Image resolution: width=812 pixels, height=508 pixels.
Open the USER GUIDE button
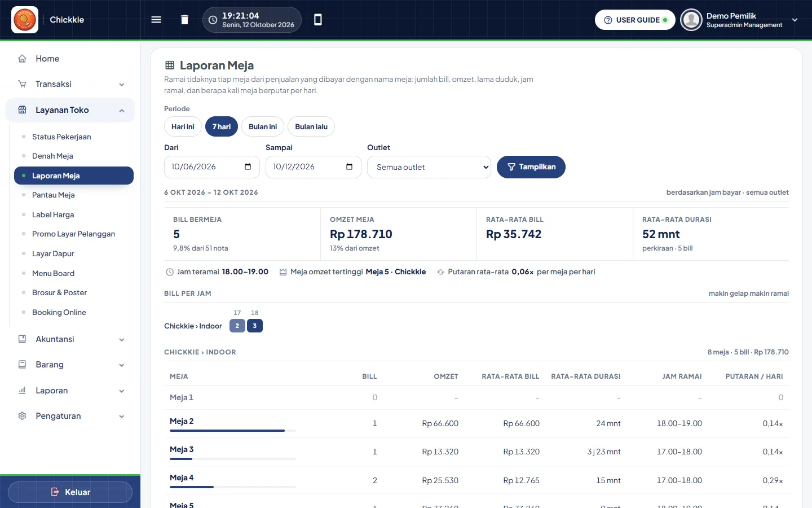click(x=635, y=20)
